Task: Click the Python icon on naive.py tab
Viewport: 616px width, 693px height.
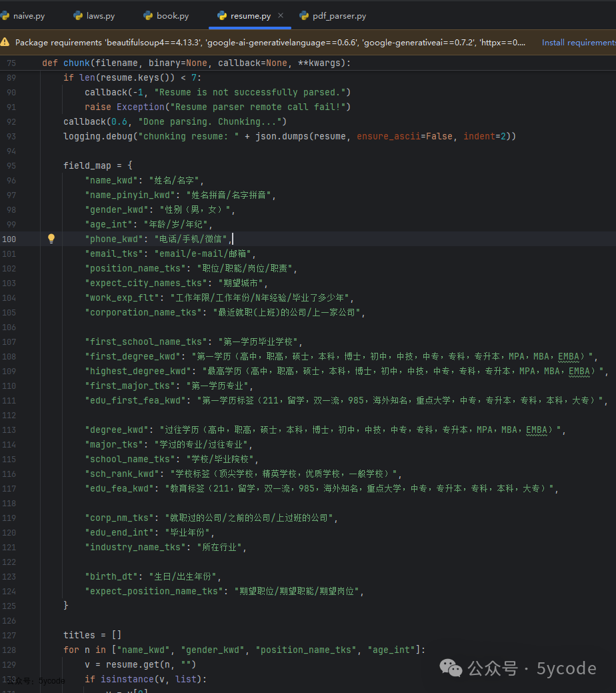Action: click(5, 16)
